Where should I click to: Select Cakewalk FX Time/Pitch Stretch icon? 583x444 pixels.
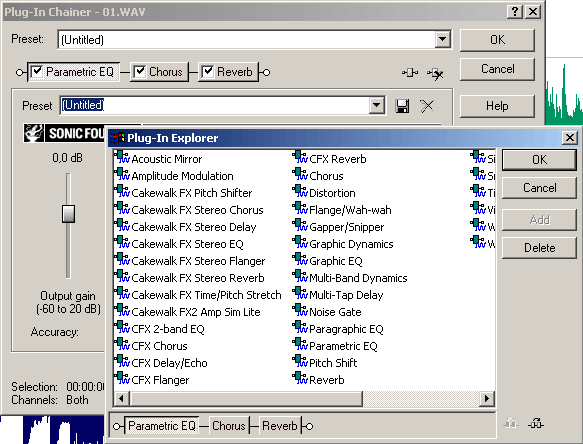122,294
